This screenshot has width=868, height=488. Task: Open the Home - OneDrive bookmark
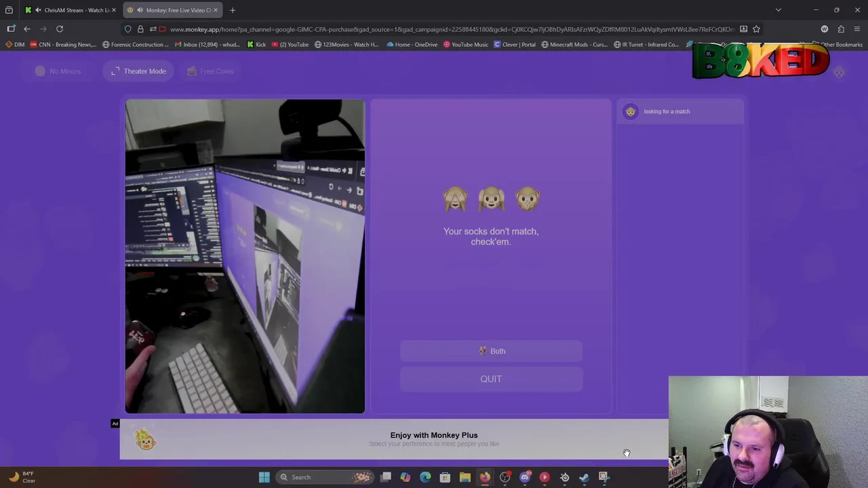412,45
